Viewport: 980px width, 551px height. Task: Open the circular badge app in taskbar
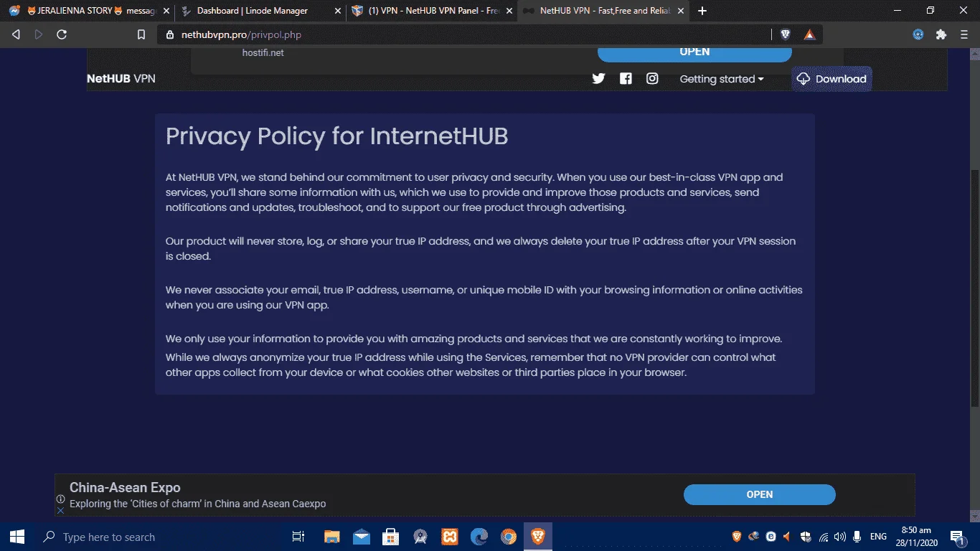420,537
